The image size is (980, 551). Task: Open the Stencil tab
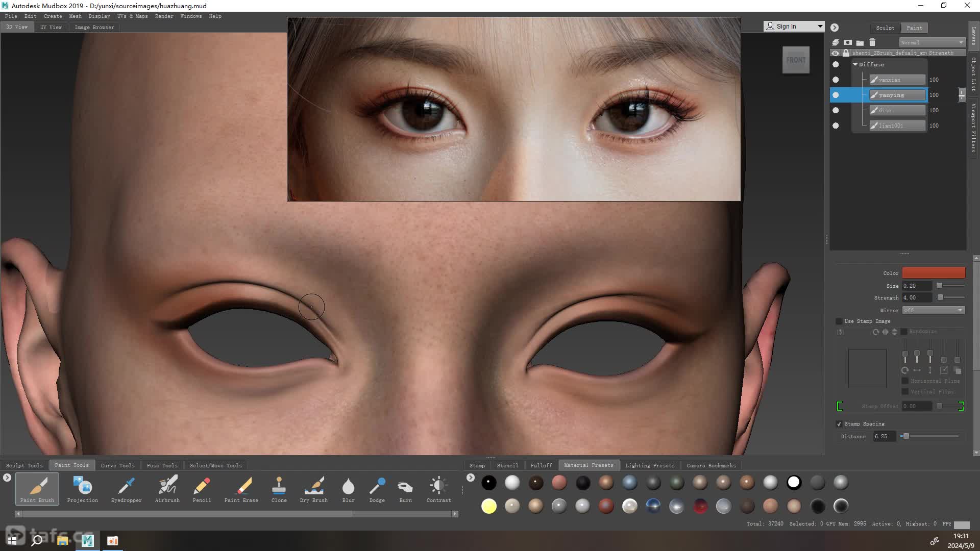tap(507, 465)
